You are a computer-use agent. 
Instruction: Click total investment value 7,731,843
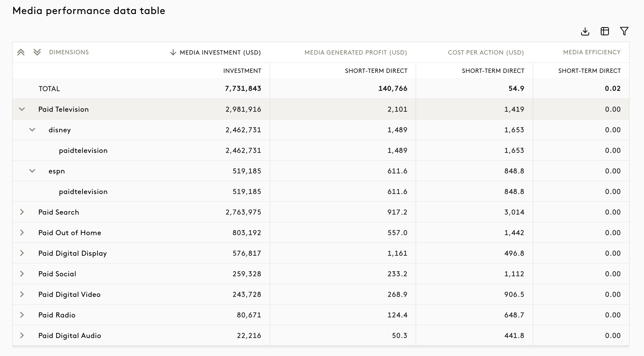point(243,89)
